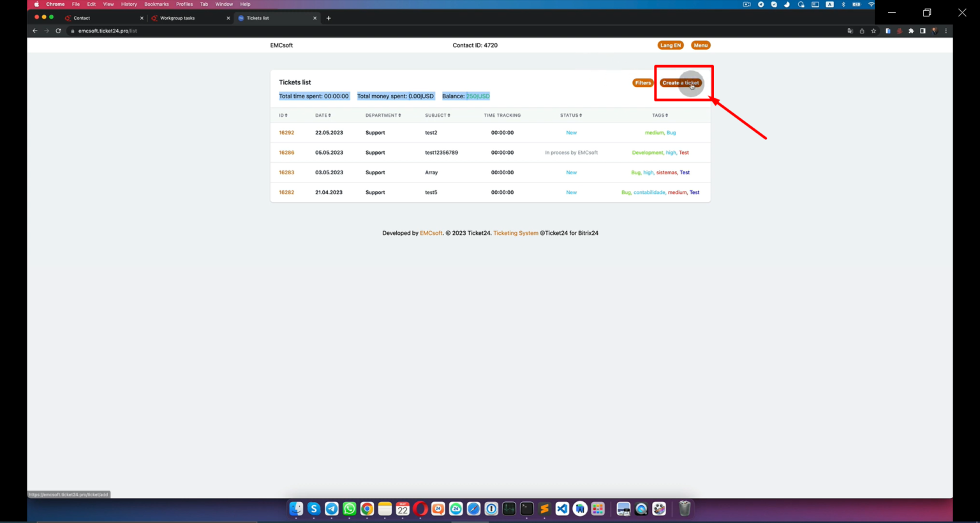980x523 pixels.
Task: Open the Calendar app showing May 22
Action: pyautogui.click(x=403, y=508)
